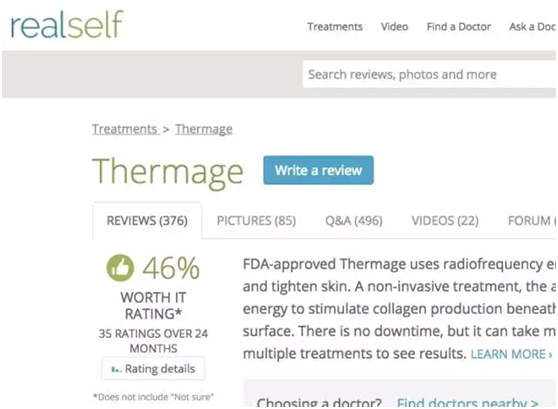Open the Treatments menu
Image resolution: width=558 pixels, height=409 pixels.
point(335,27)
